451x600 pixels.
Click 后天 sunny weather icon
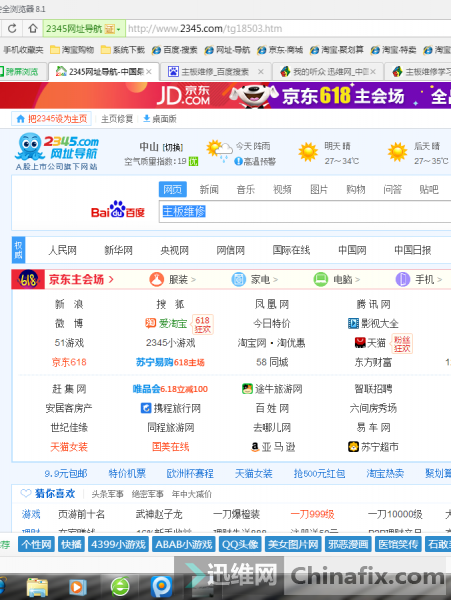[x=397, y=152]
